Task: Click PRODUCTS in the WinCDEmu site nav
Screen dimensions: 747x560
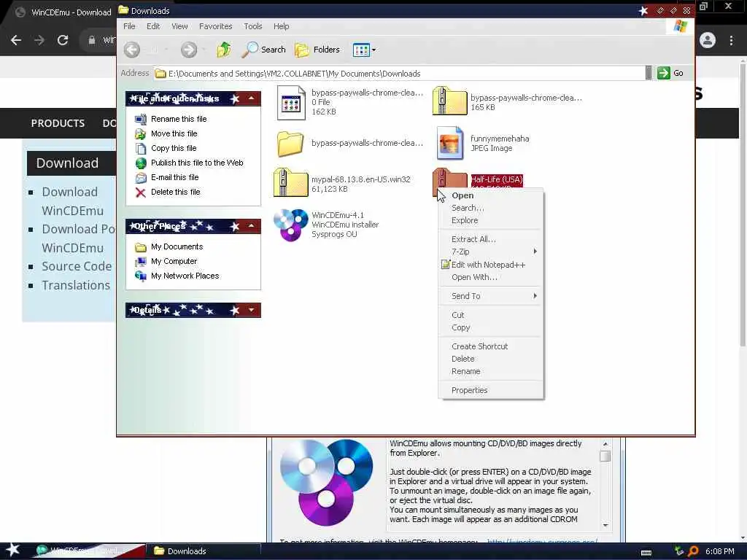Action: point(58,123)
